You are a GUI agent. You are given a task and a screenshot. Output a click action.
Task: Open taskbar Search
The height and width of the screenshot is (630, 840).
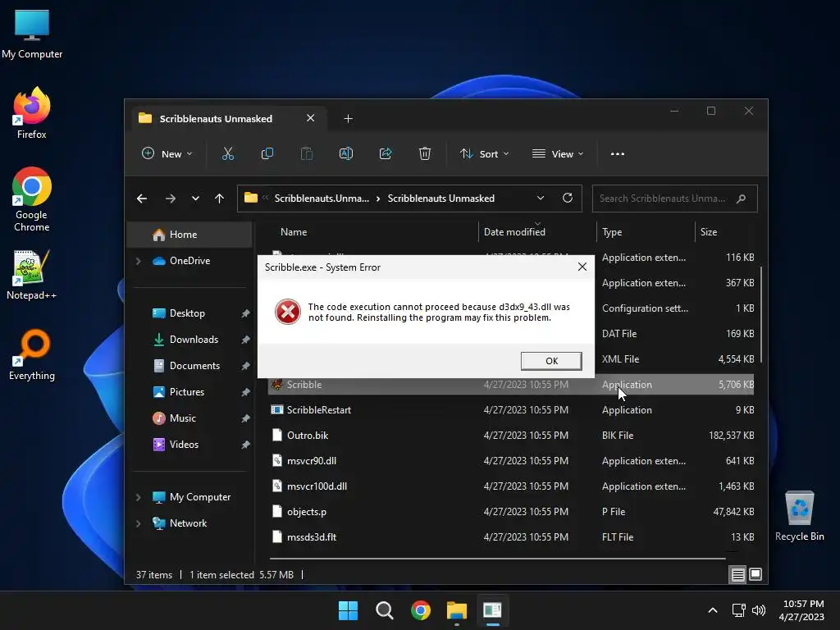click(x=384, y=610)
